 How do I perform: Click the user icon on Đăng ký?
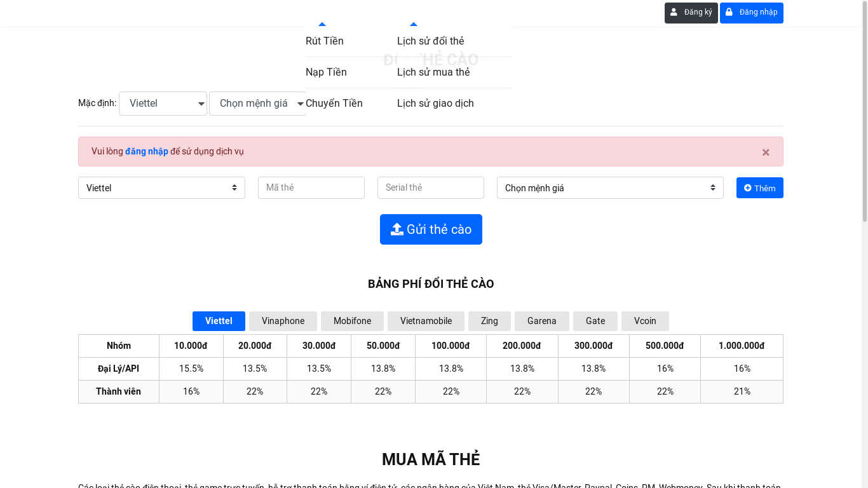pos(674,12)
